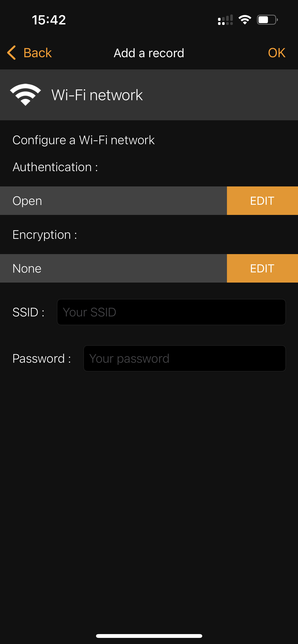
Task: Tap the Add a record title
Action: click(x=149, y=53)
